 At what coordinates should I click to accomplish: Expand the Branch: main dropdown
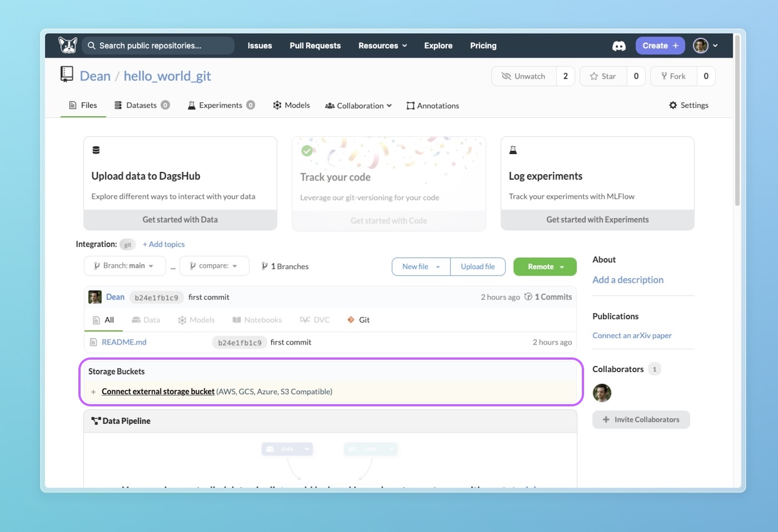[124, 266]
